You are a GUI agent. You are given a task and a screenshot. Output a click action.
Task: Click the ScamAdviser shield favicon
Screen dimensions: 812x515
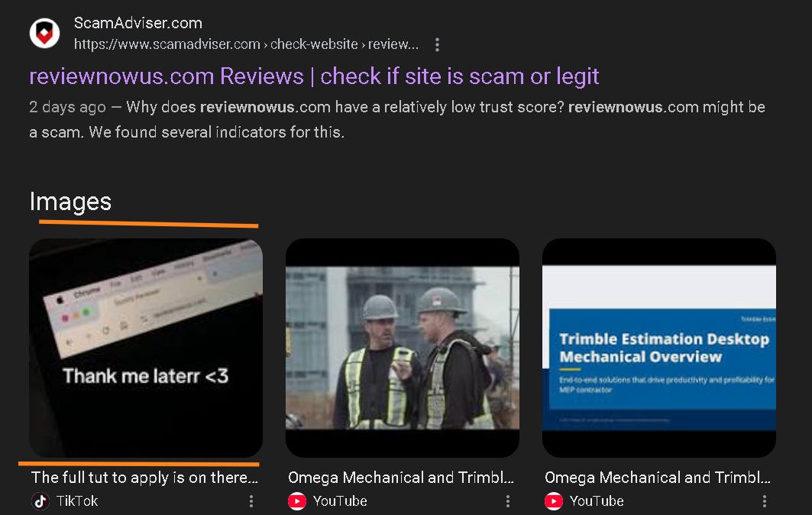coord(44,34)
